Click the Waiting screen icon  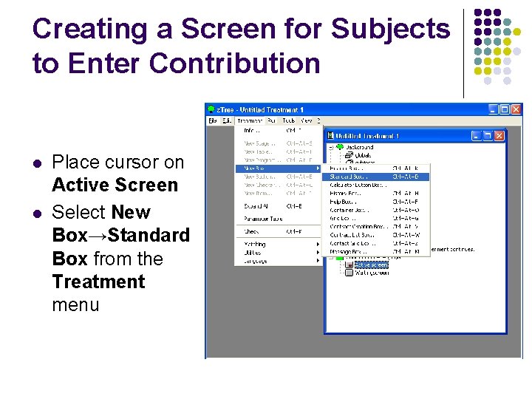(349, 273)
